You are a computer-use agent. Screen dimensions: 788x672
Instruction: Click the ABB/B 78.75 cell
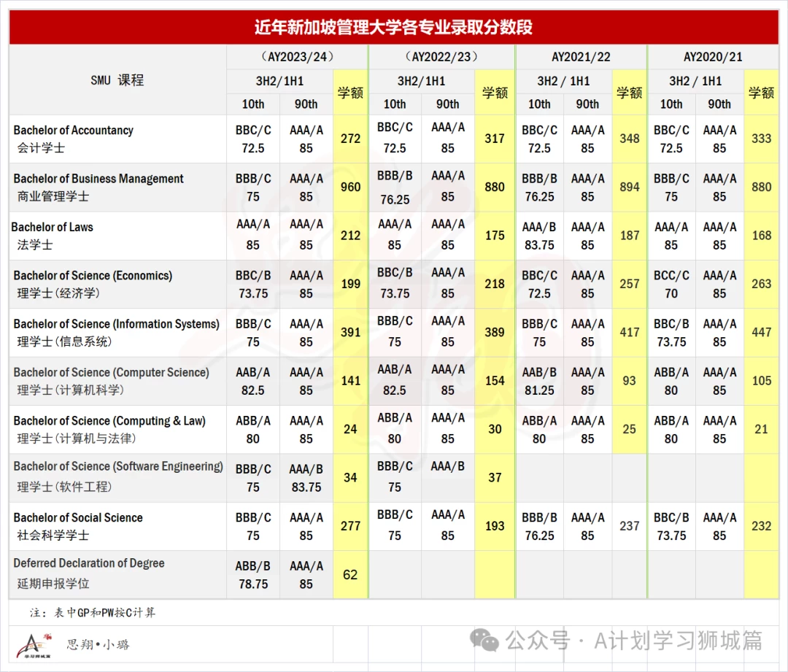pyautogui.click(x=252, y=574)
